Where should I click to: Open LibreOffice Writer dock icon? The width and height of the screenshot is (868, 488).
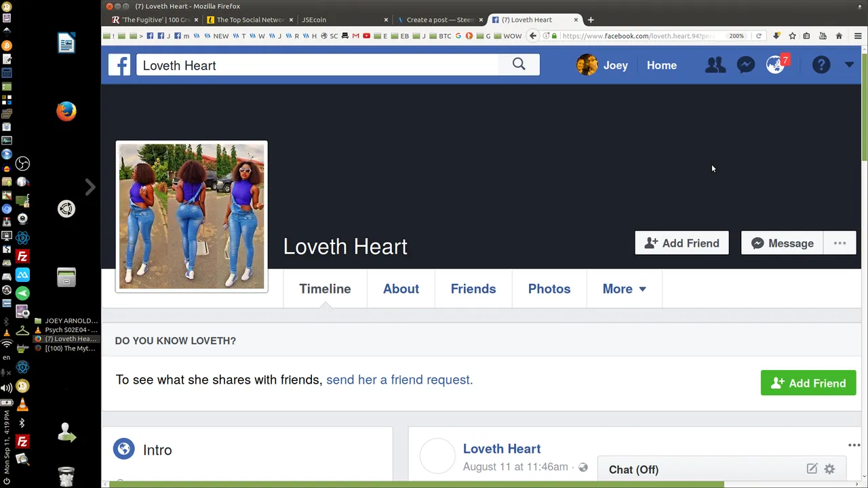pyautogui.click(x=66, y=43)
